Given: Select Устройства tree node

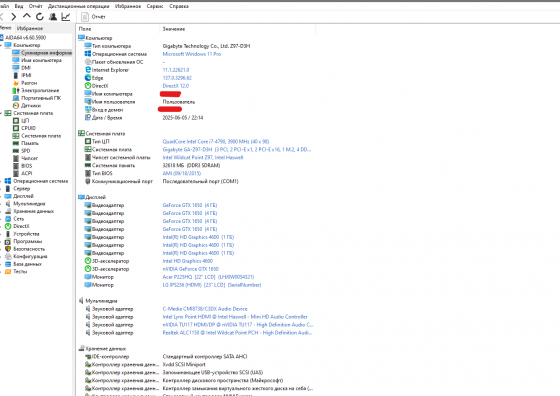Looking at the screenshot, I should tap(26, 234).
